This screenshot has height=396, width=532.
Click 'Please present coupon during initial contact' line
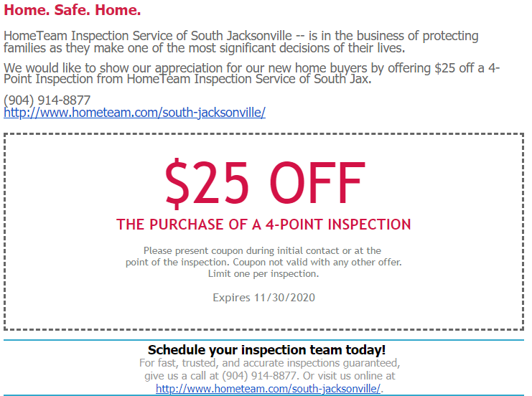262,251
